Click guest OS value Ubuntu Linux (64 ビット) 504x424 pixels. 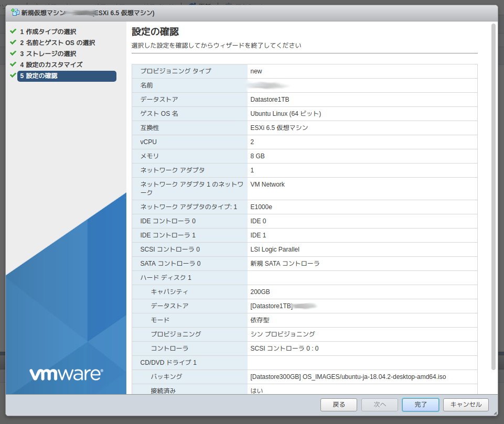(286, 114)
